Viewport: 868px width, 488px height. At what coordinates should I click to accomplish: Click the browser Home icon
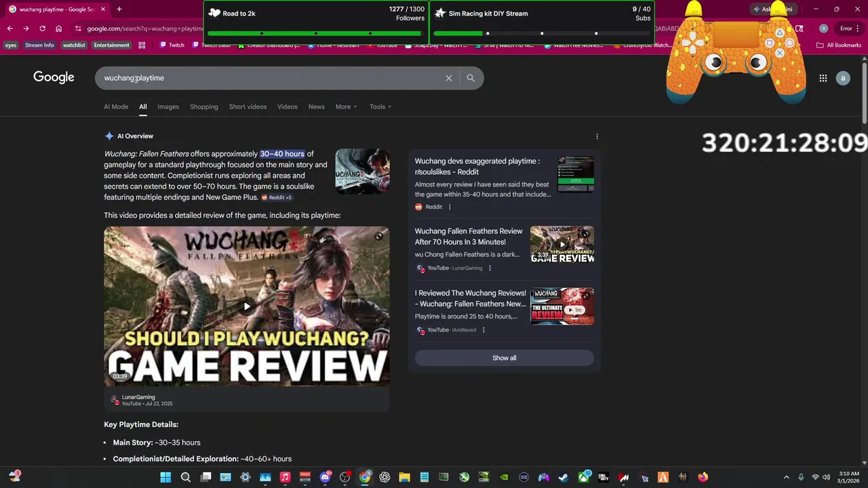pyautogui.click(x=58, y=28)
